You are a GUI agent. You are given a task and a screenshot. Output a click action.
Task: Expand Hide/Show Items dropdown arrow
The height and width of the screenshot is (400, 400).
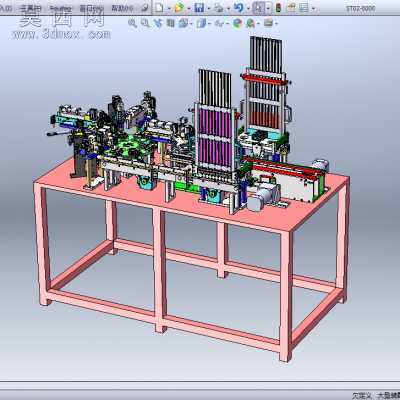pyautogui.click(x=228, y=23)
